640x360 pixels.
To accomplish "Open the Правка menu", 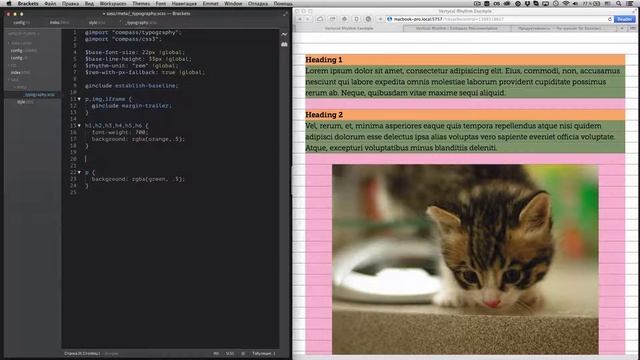I will click(x=71, y=3).
